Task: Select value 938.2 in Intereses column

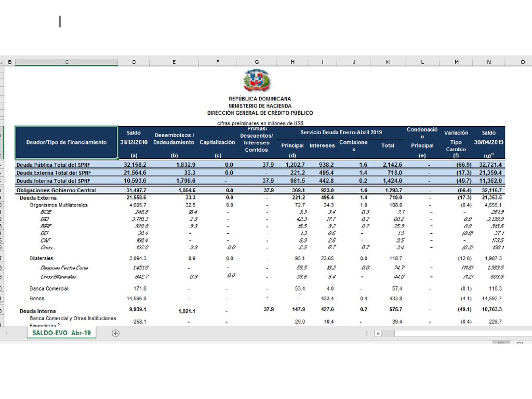Action: click(326, 165)
